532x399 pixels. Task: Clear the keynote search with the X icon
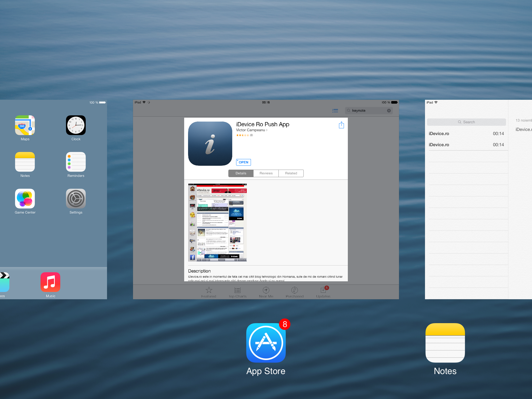point(389,111)
